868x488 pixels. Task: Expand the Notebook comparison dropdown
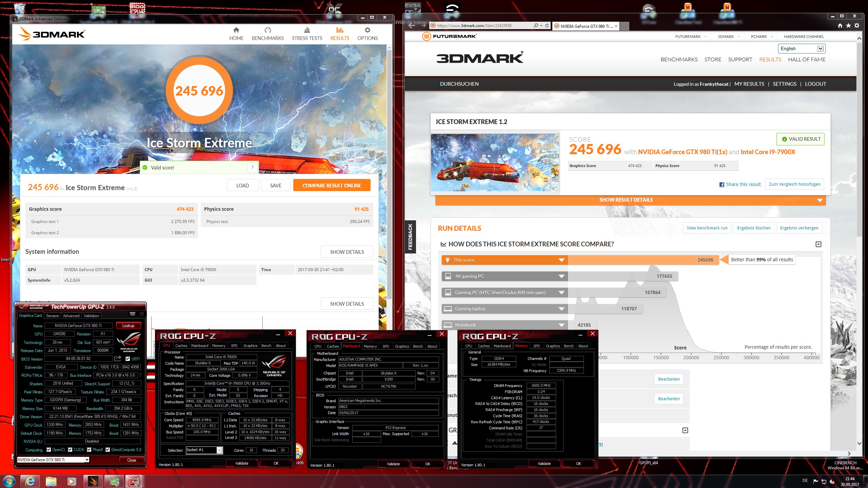pos(561,325)
